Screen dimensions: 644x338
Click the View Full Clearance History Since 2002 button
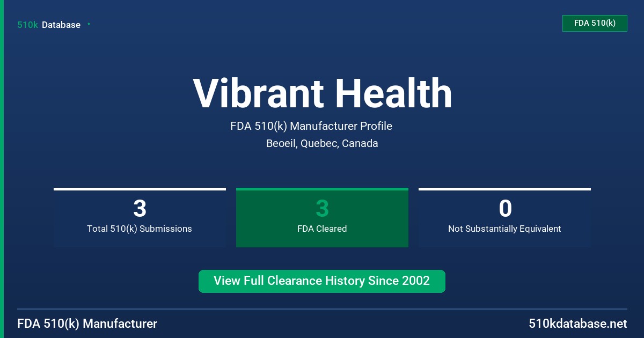322,281
